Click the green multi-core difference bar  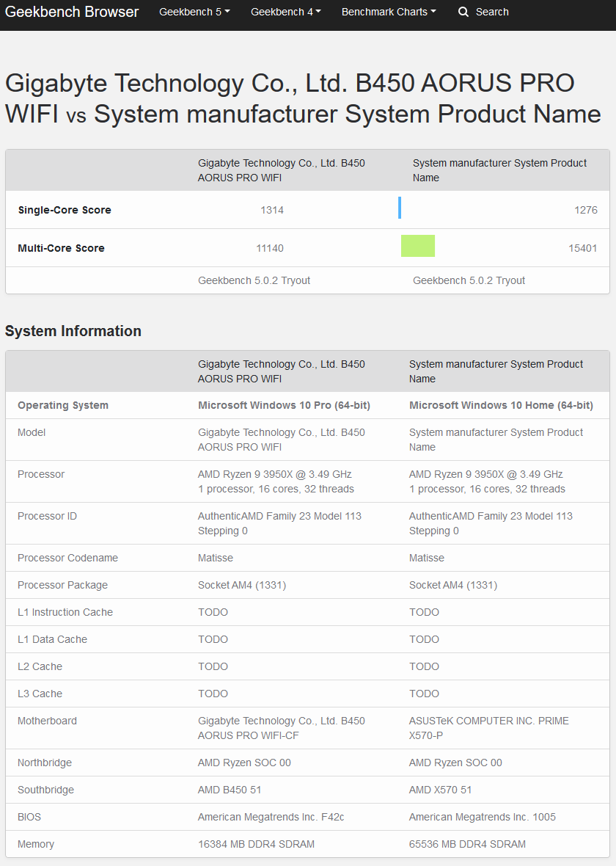pos(418,246)
